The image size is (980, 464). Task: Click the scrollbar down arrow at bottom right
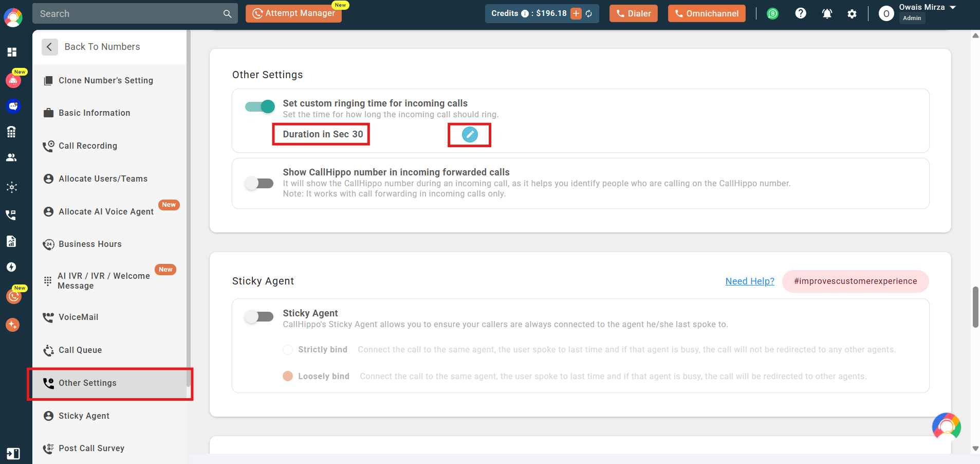click(x=975, y=449)
